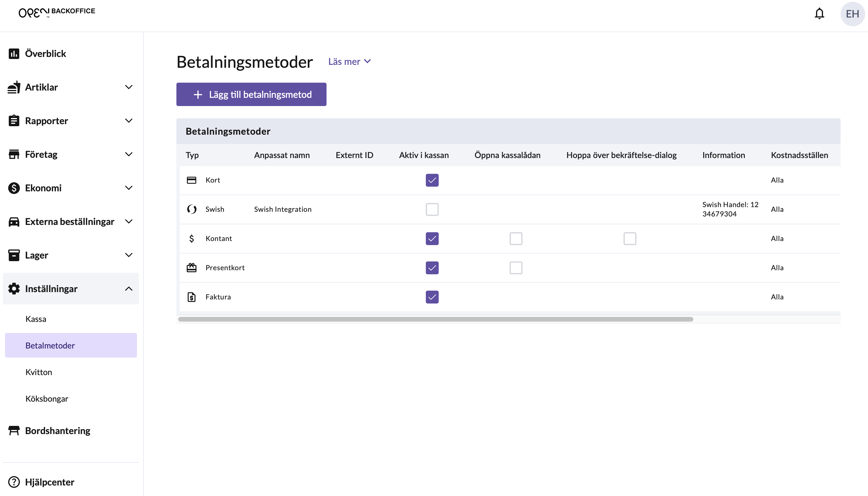This screenshot has width=868, height=496.
Task: Uncheck Aktiv i kassan for Kort
Action: coord(432,180)
